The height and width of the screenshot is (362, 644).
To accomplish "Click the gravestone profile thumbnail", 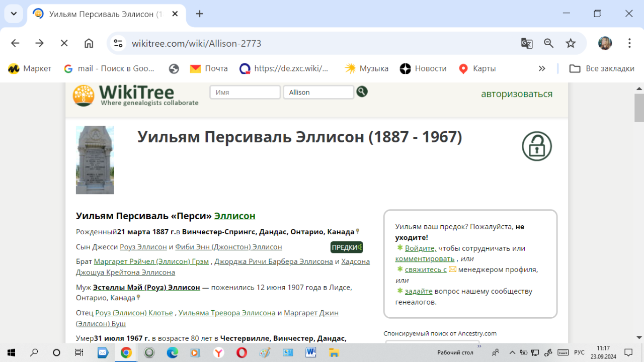I will 95,160.
